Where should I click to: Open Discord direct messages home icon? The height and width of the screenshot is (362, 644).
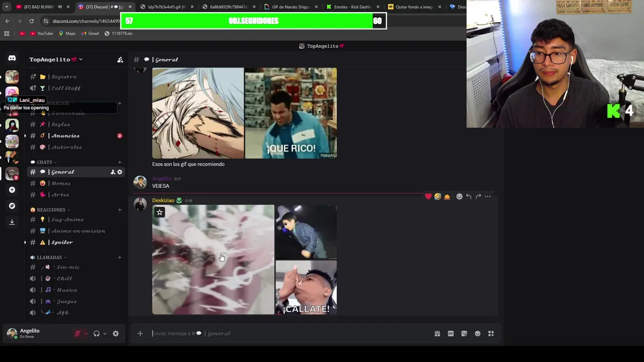pos(12,58)
